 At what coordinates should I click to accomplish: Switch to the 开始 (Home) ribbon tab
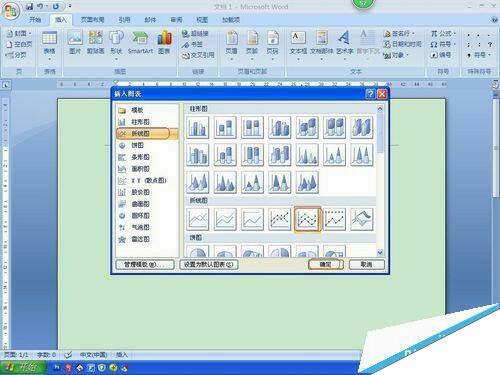click(x=35, y=20)
